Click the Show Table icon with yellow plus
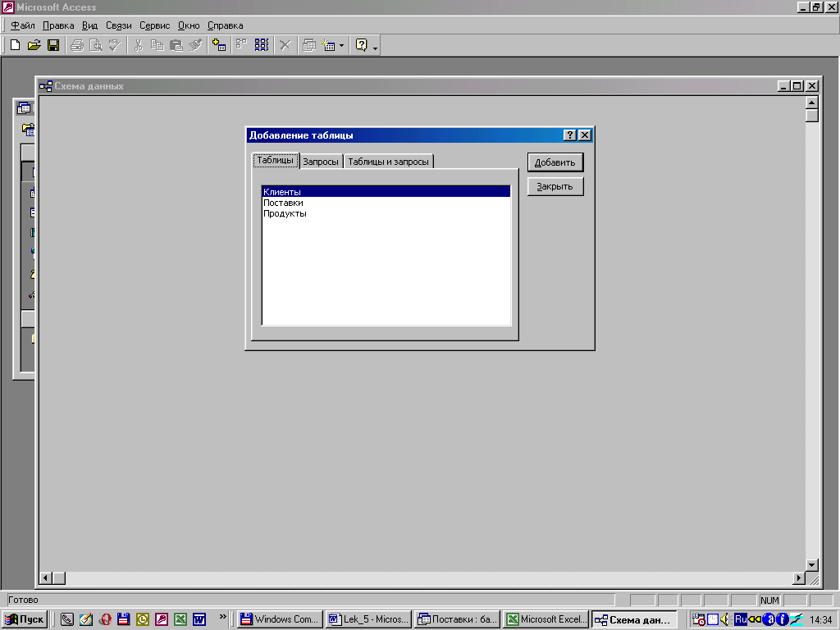This screenshot has height=630, width=840. point(218,46)
